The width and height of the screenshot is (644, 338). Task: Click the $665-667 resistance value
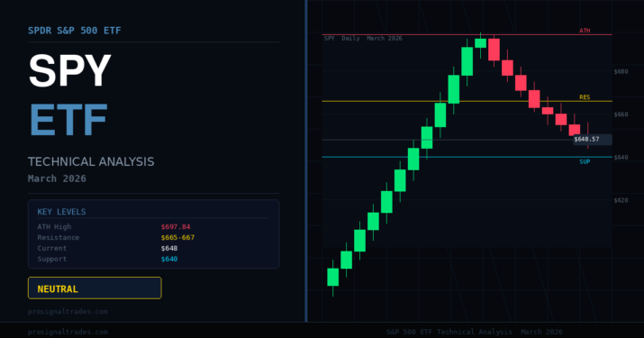tap(177, 237)
